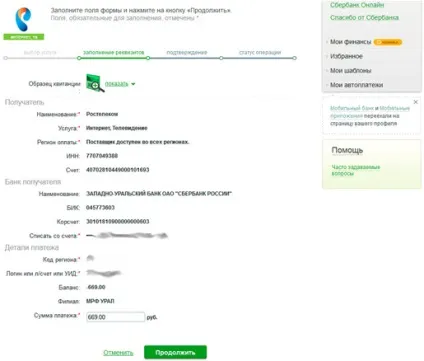Screen dimensions: 424x361
Task: Open the 'Мои автоплатежи' menu item
Action: pos(356,85)
